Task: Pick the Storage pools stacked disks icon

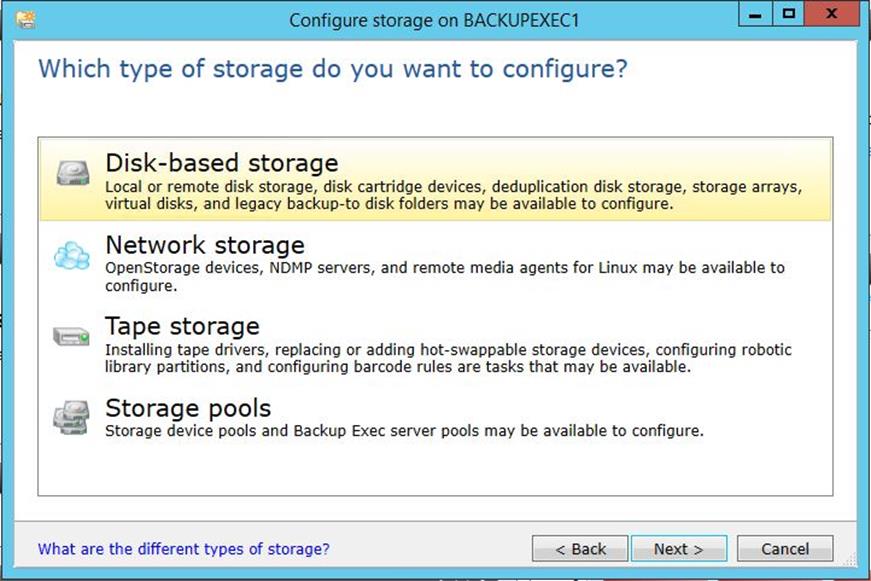Action: pos(71,418)
